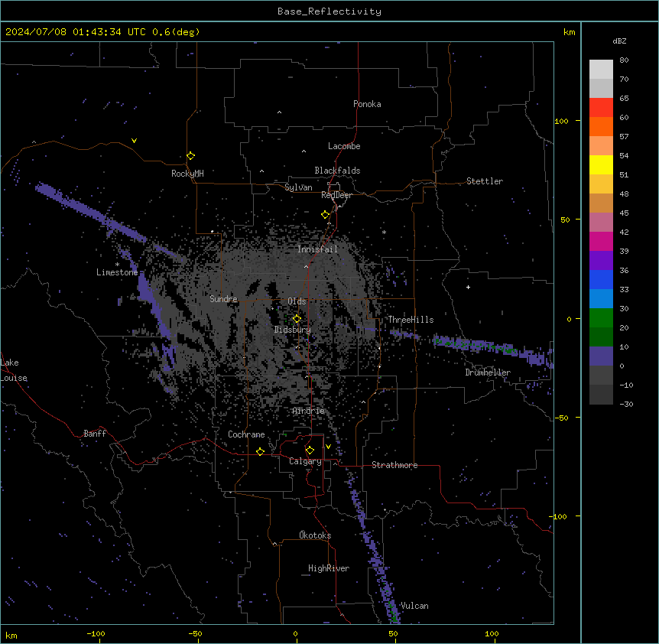Click the yellow diamond marker above Calgary label
This screenshot has height=644, width=659.
[x=310, y=450]
